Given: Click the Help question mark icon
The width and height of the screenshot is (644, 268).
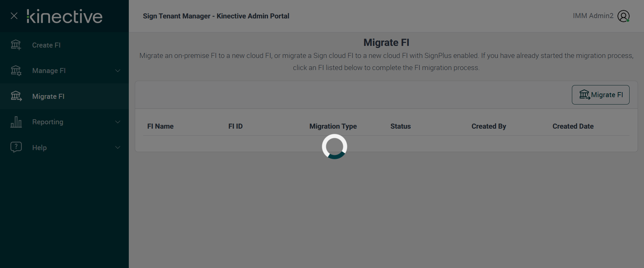Looking at the screenshot, I should (16, 147).
